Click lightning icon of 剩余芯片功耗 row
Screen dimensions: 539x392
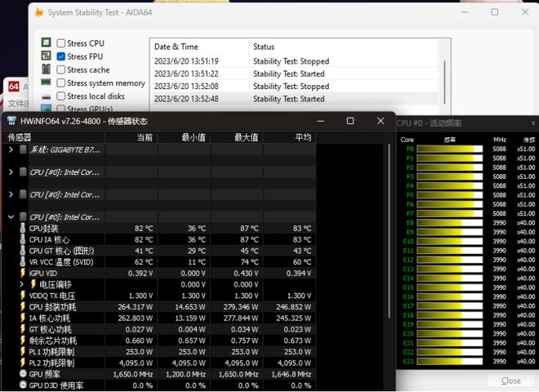23,340
